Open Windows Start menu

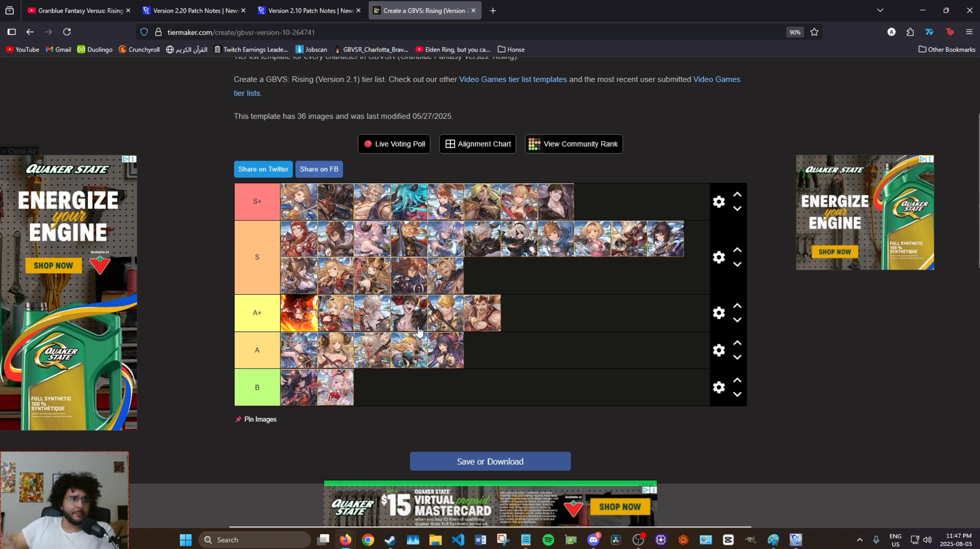click(x=185, y=539)
